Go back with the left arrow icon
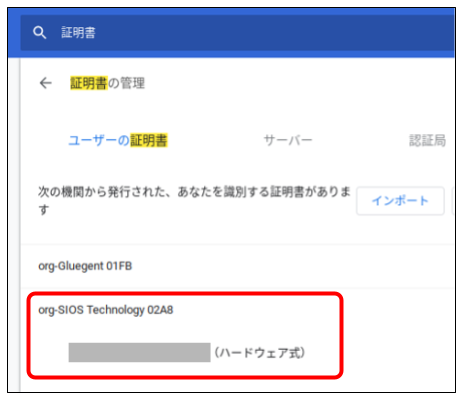457x394 pixels. (x=46, y=83)
